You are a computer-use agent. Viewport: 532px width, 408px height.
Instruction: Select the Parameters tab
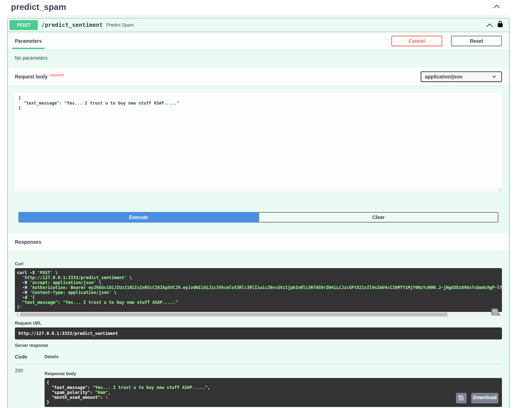pos(28,41)
